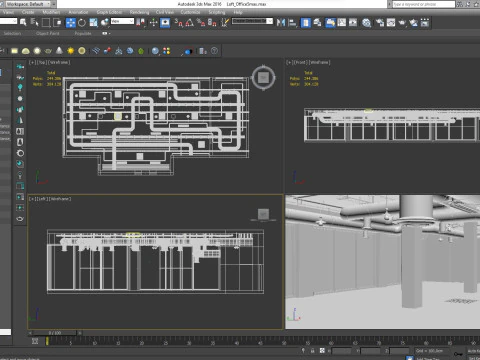Viewport: 480px width, 360px height.
Task: Click the X coordinate input field
Action: coord(342,351)
